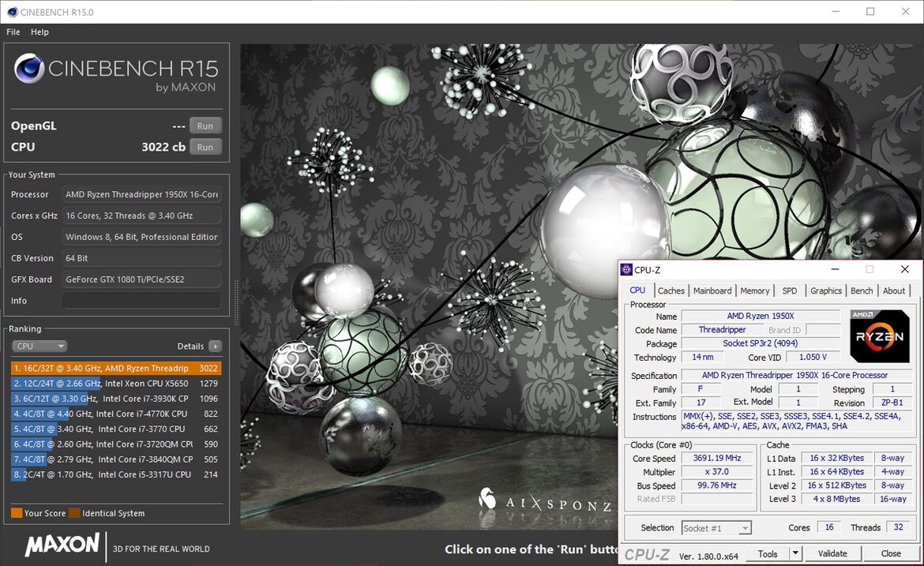Screen dimensions: 924x566
Task: Click the Tools button in CPU-Z
Action: coord(768,553)
